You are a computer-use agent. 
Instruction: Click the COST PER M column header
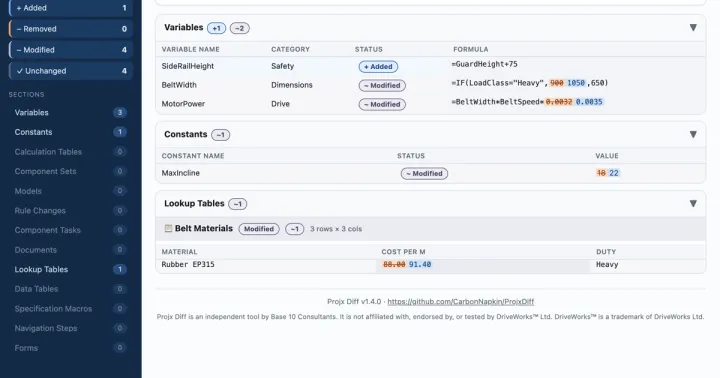click(x=403, y=252)
